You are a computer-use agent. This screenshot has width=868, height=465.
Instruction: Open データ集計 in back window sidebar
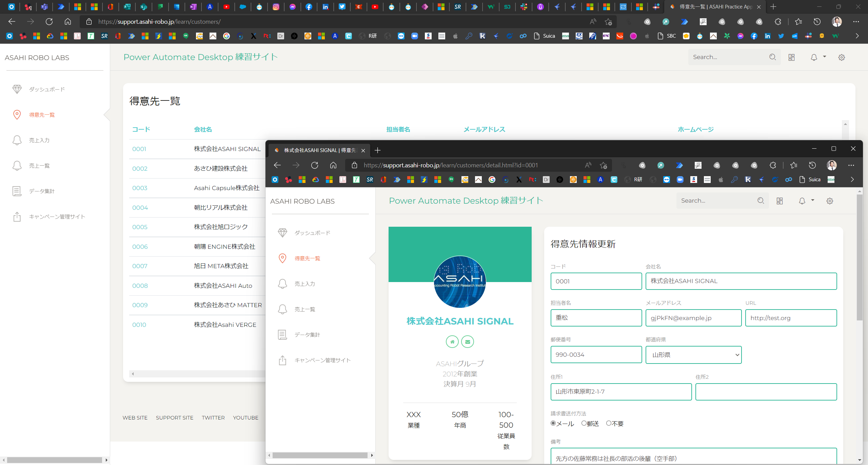(x=42, y=191)
